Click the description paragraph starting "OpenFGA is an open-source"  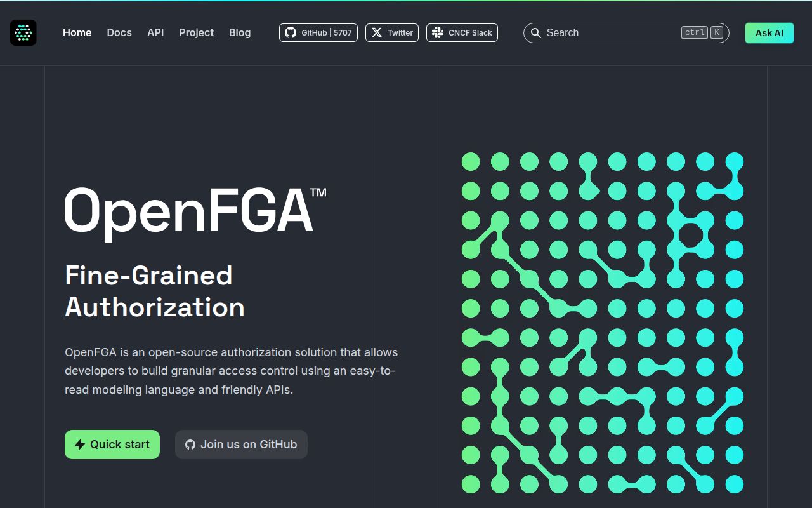pos(232,371)
